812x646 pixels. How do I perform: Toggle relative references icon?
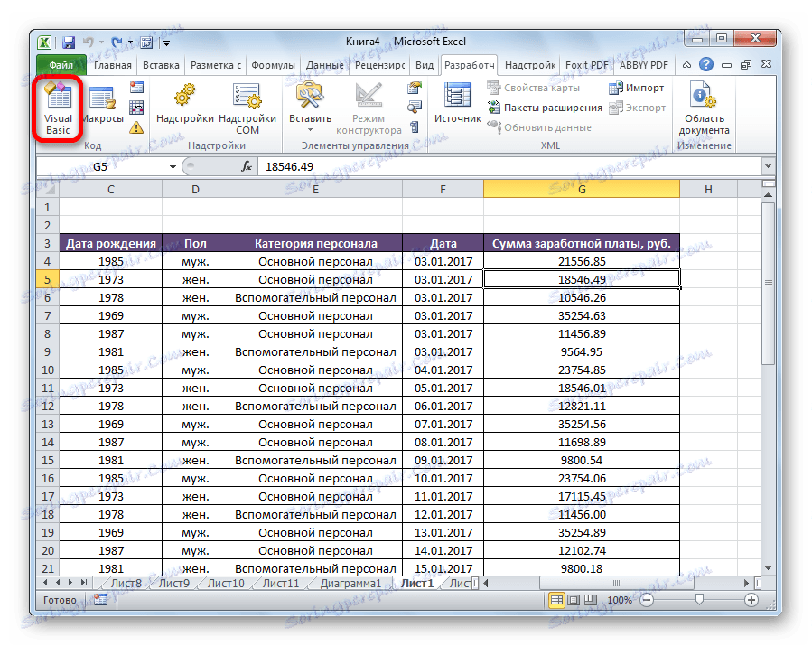click(136, 108)
